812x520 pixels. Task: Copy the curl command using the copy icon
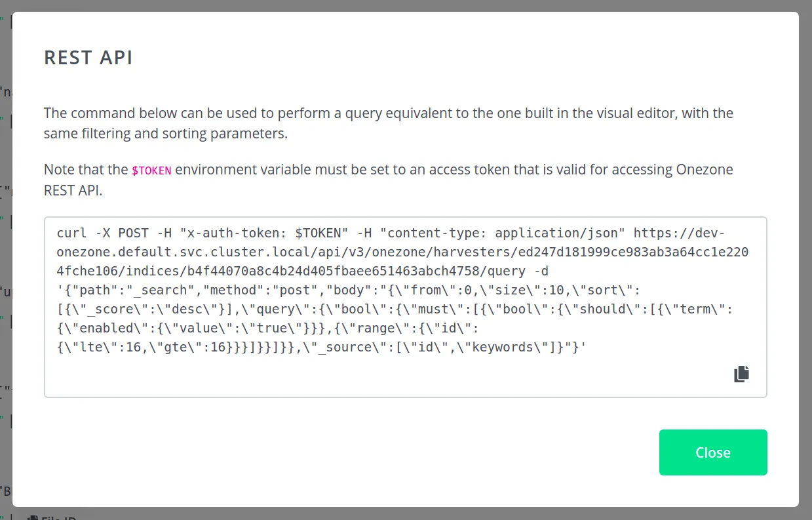point(741,373)
